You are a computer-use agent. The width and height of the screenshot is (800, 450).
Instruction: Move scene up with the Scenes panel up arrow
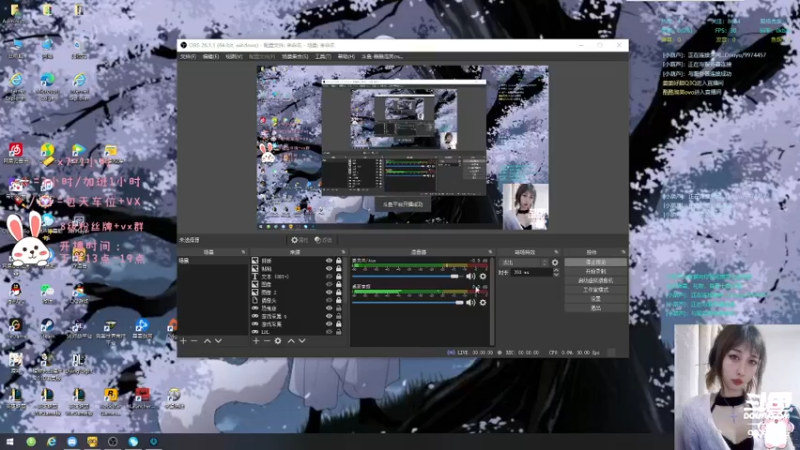(x=207, y=341)
